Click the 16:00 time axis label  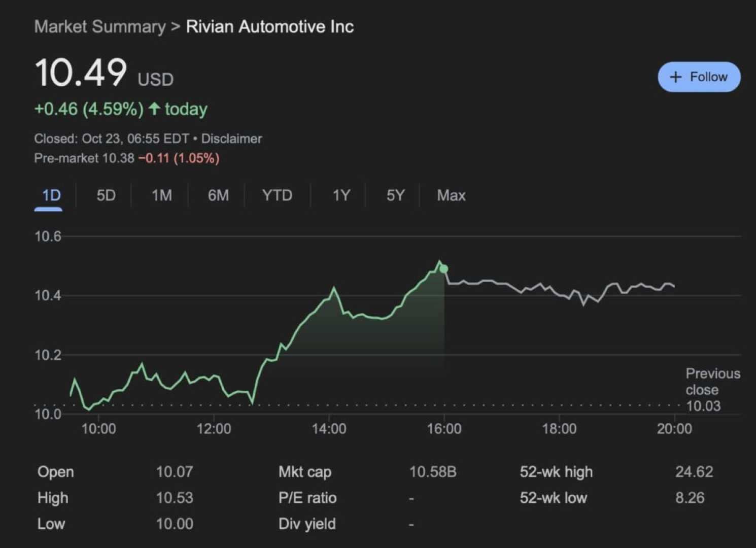[x=444, y=429]
